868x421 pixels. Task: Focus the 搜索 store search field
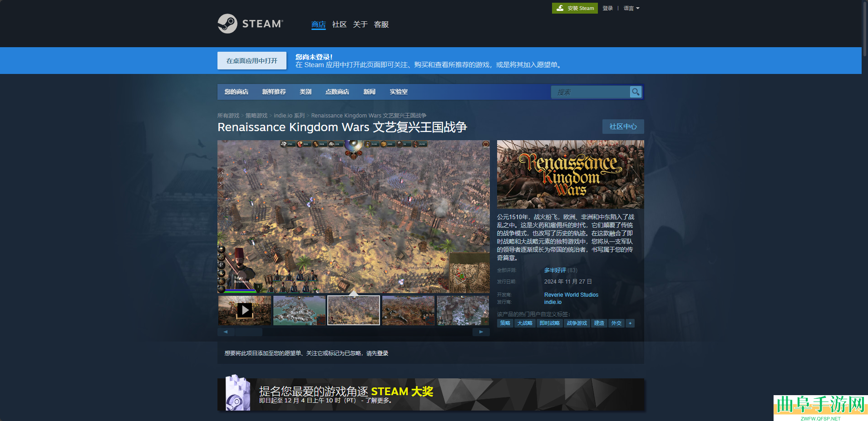click(591, 92)
